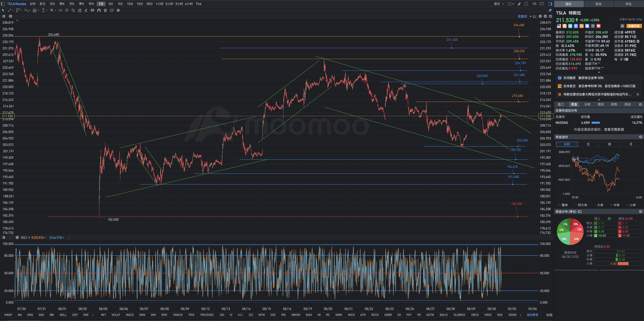This screenshot has height=321, width=644.
Task: Open the paintbrush theme tool
Action: pos(519,4)
